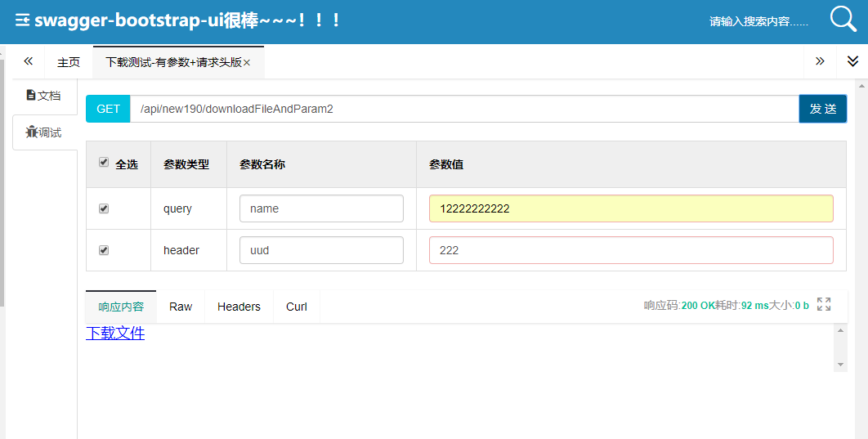Select the 响应内容 response tab
This screenshot has height=439, width=868.
tap(121, 307)
